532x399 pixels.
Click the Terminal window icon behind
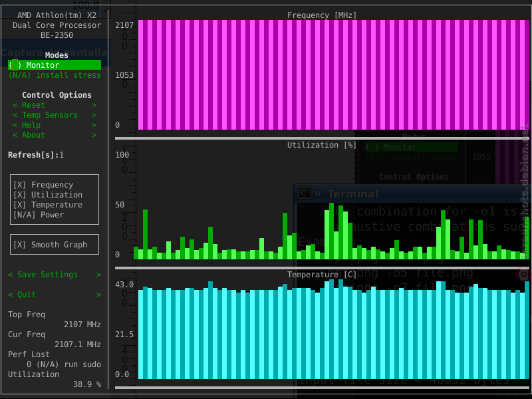point(305,193)
